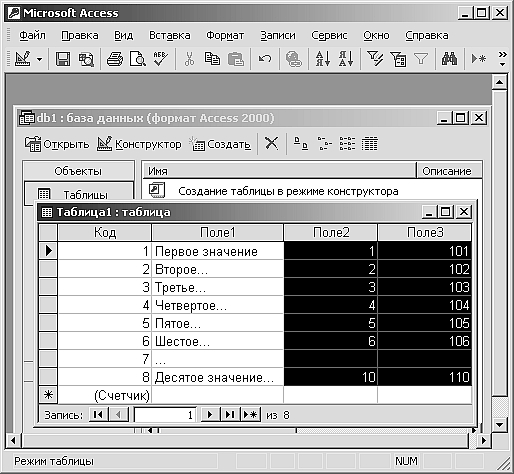Sort ascending with the A-Я icon
The image size is (514, 474).
323,59
